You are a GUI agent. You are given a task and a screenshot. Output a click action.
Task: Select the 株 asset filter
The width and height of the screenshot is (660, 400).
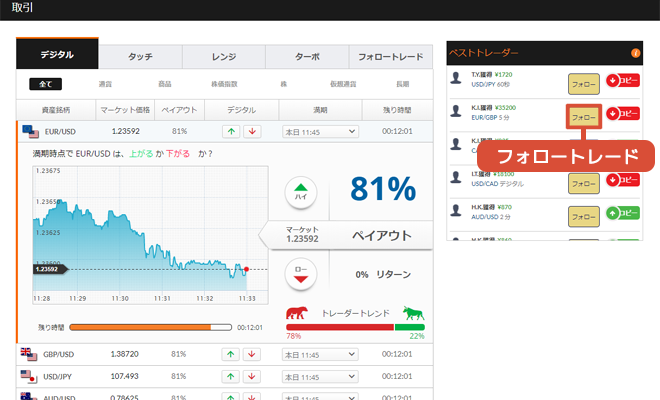[284, 84]
